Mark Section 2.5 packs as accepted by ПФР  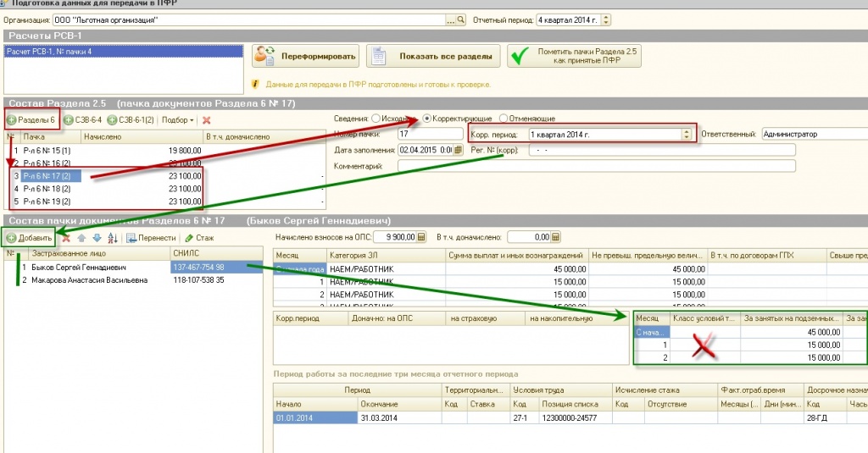[x=574, y=56]
